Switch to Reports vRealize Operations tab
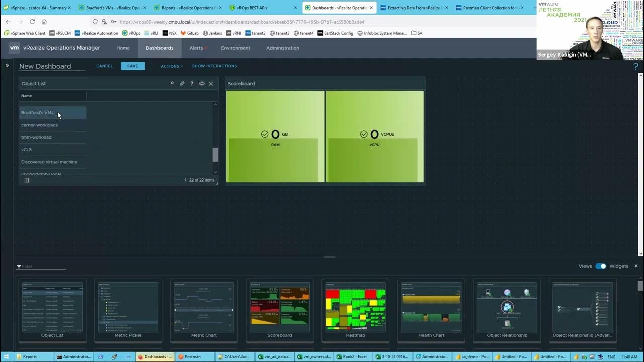This screenshot has width=644, height=362. 188,8
